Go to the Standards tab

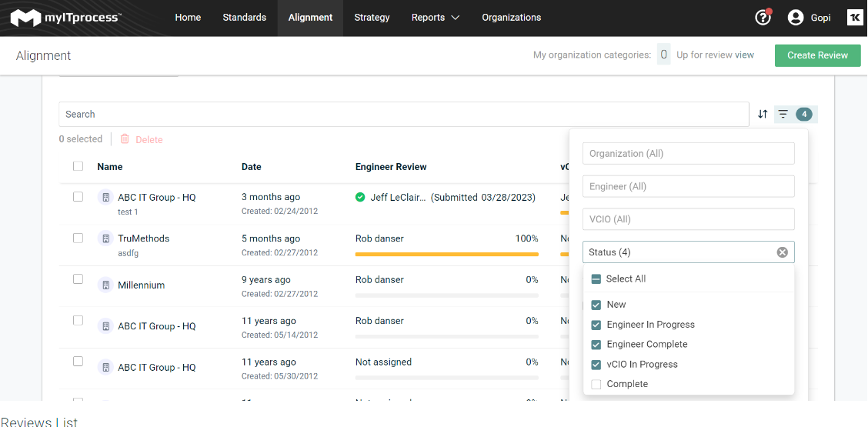244,18
